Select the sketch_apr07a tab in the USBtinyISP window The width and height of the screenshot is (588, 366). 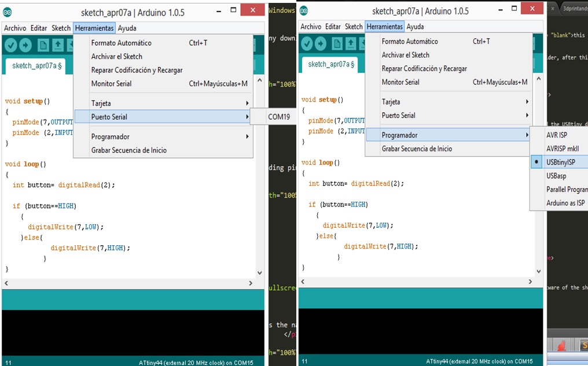331,64
